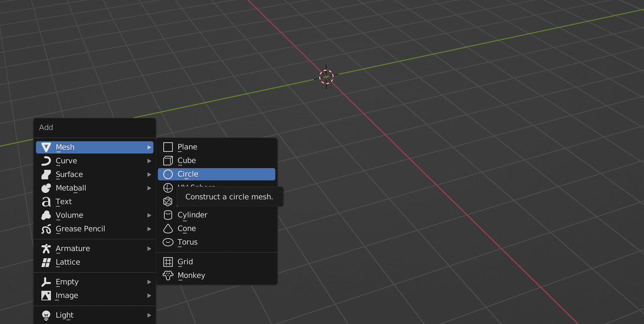Open the Mesh menu entry
The image size is (644, 324).
click(x=95, y=147)
